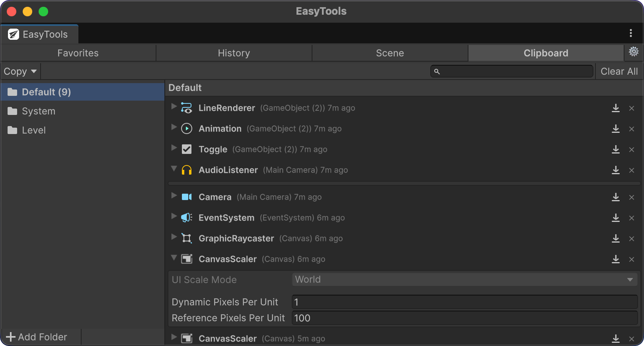644x346 pixels.
Task: Switch to the History tab
Action: pos(234,53)
